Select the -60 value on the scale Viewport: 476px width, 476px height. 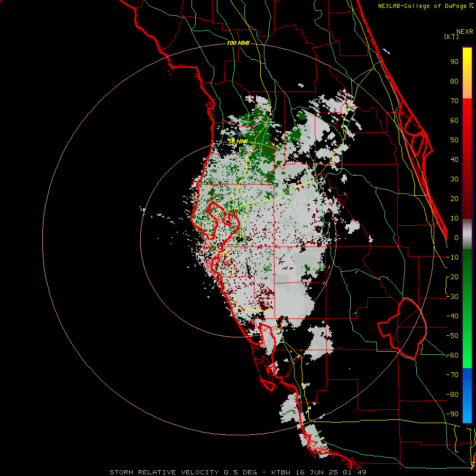tap(452, 355)
